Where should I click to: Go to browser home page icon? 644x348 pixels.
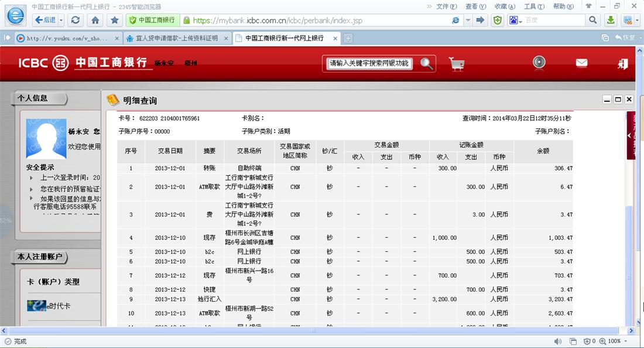pos(95,20)
